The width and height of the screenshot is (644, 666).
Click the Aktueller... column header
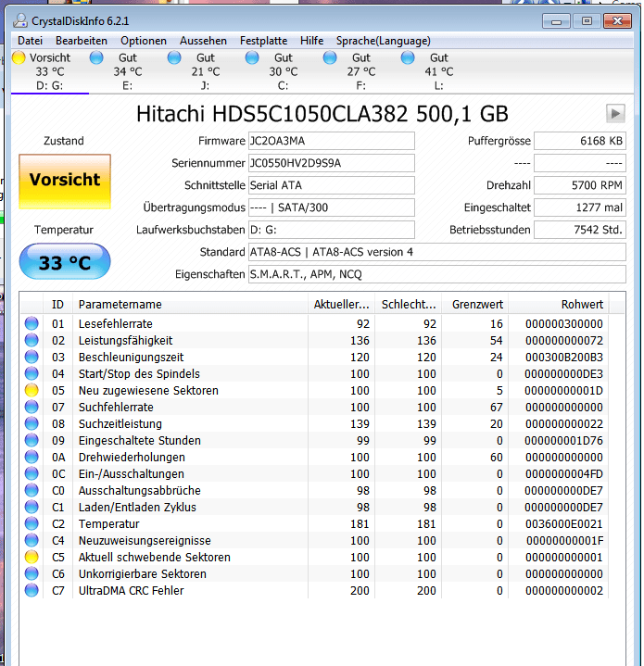tap(342, 304)
